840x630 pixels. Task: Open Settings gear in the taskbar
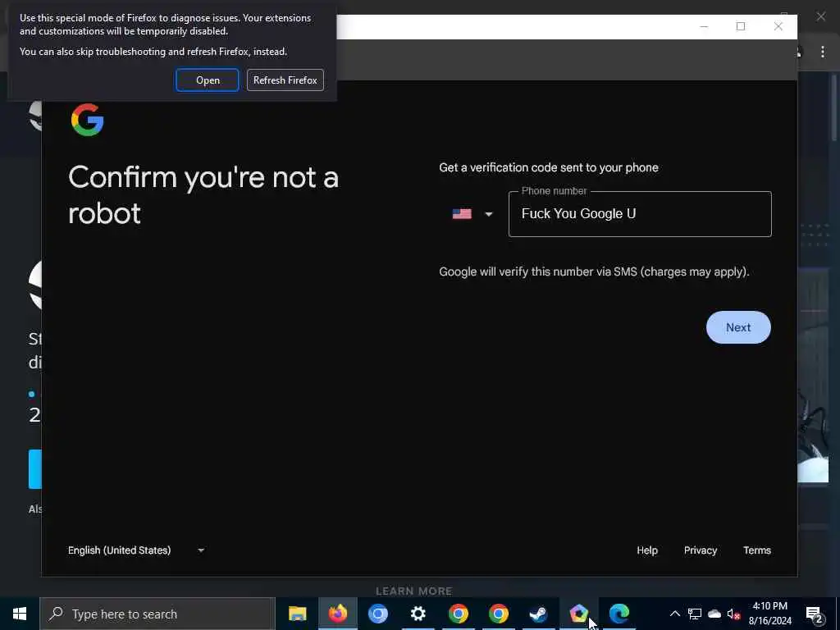click(x=418, y=614)
